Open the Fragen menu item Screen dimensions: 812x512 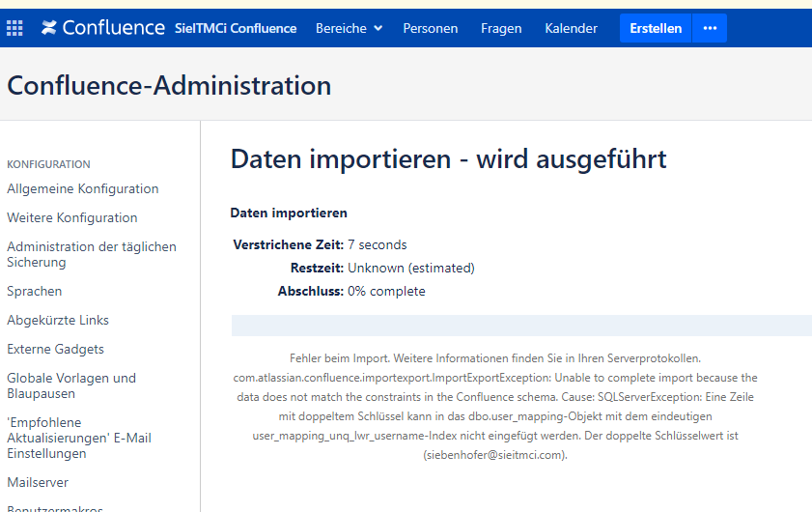point(501,28)
